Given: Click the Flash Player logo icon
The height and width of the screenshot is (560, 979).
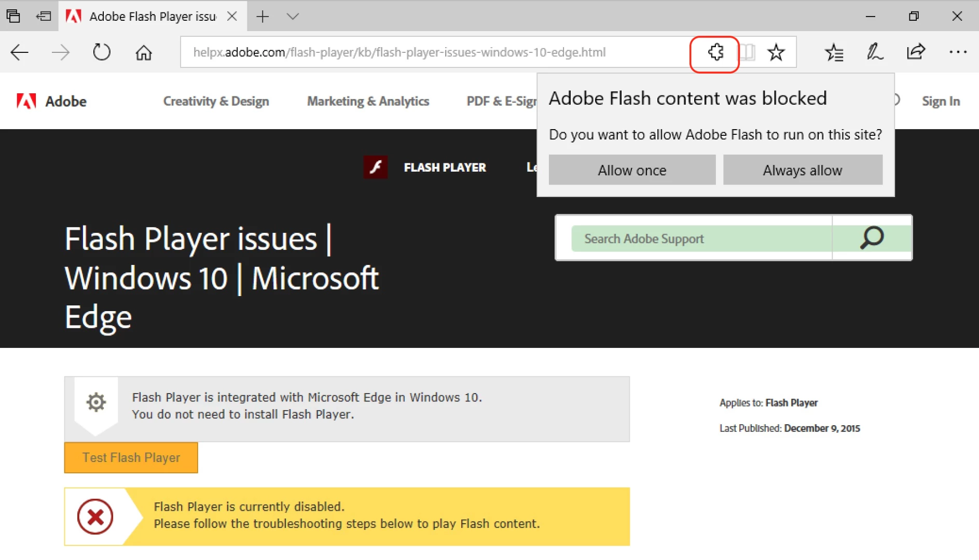Looking at the screenshot, I should [x=375, y=167].
